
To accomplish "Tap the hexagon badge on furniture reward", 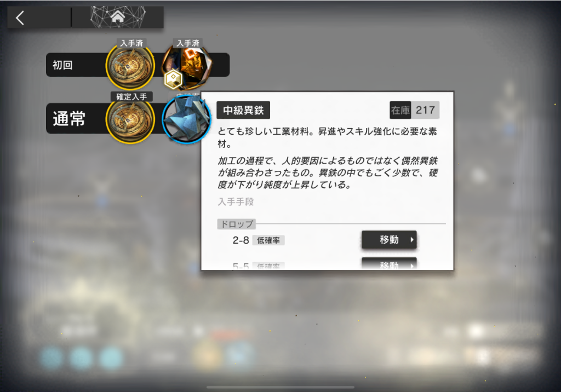I will pos(173,79).
